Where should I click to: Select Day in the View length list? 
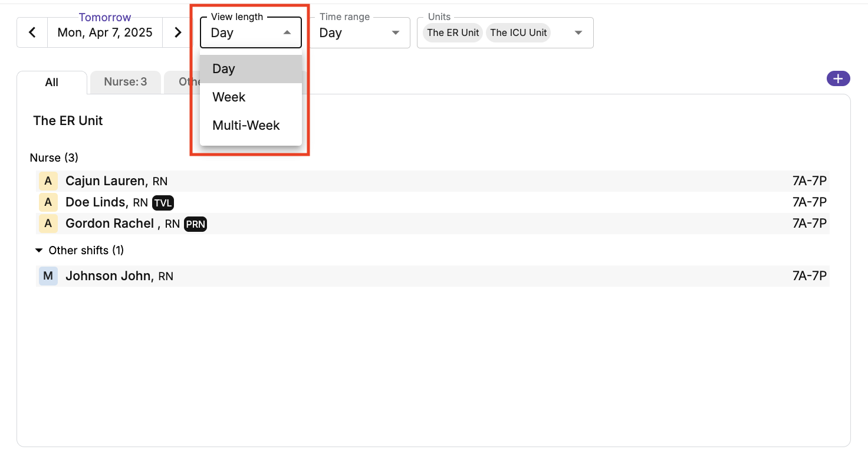251,69
